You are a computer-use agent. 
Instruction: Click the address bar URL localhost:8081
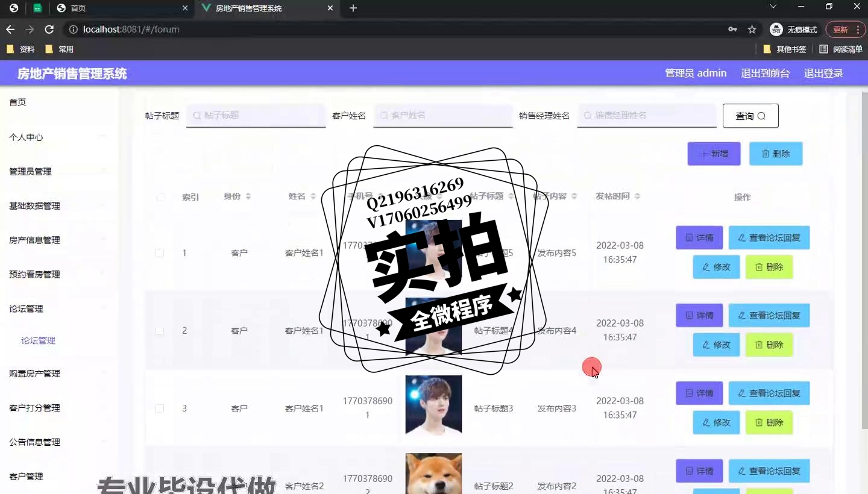tap(131, 29)
